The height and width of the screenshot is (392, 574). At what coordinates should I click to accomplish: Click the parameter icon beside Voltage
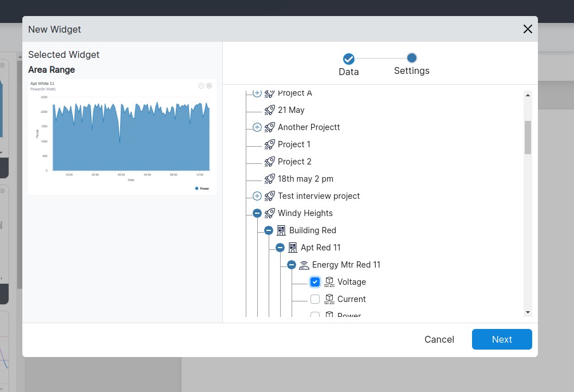tap(329, 282)
